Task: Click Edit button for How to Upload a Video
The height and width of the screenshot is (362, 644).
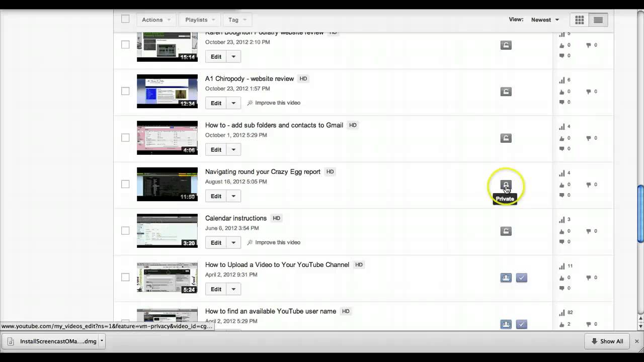Action: point(216,289)
